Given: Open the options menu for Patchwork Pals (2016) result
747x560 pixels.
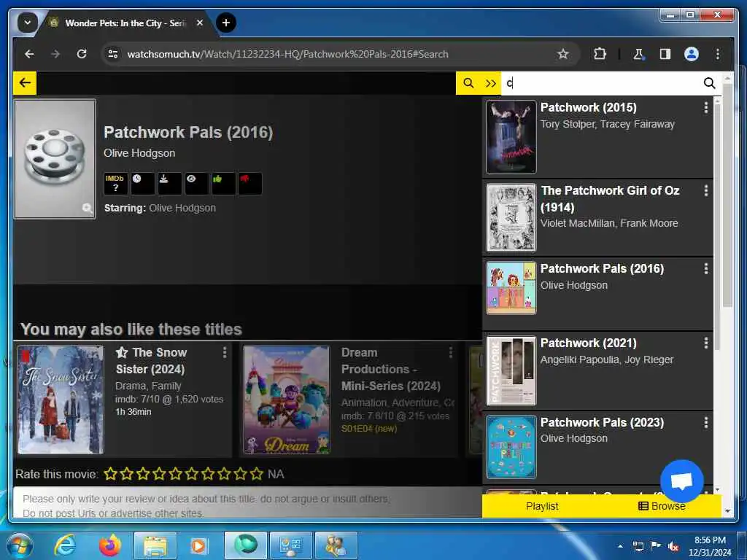Looking at the screenshot, I should pos(705,268).
